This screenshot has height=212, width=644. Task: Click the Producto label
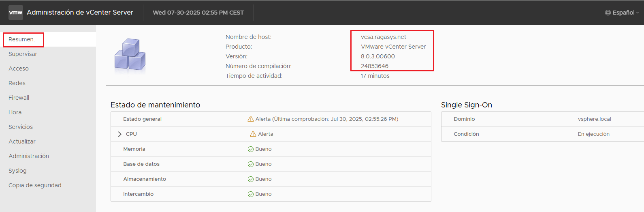(239, 47)
